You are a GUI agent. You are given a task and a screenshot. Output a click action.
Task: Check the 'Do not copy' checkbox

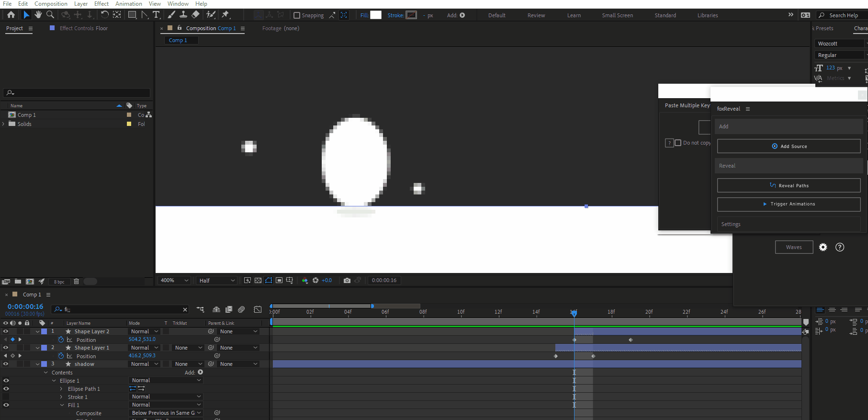678,143
